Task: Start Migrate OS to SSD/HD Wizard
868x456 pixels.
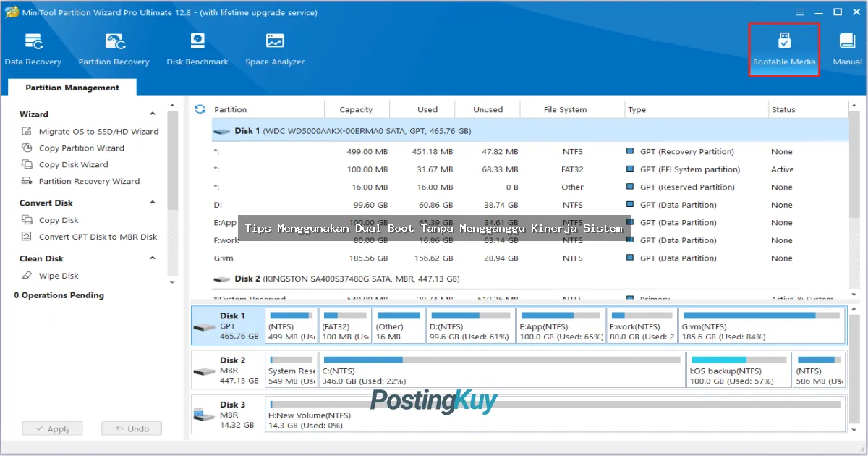Action: (90, 132)
